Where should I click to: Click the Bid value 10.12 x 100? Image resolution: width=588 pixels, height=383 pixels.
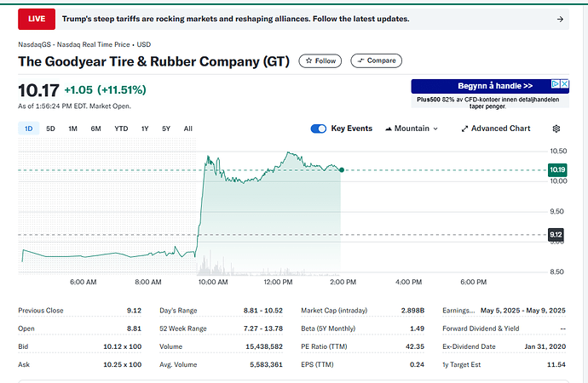(x=122, y=346)
